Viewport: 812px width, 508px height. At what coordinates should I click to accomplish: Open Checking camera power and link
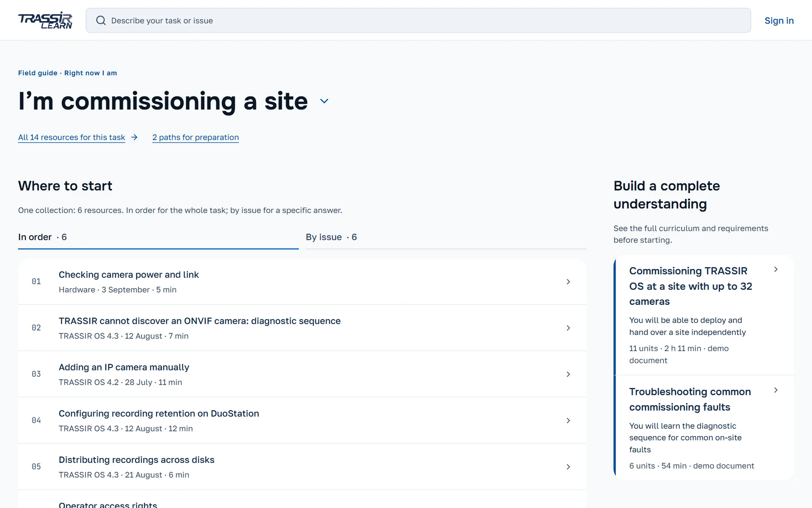coord(129,275)
